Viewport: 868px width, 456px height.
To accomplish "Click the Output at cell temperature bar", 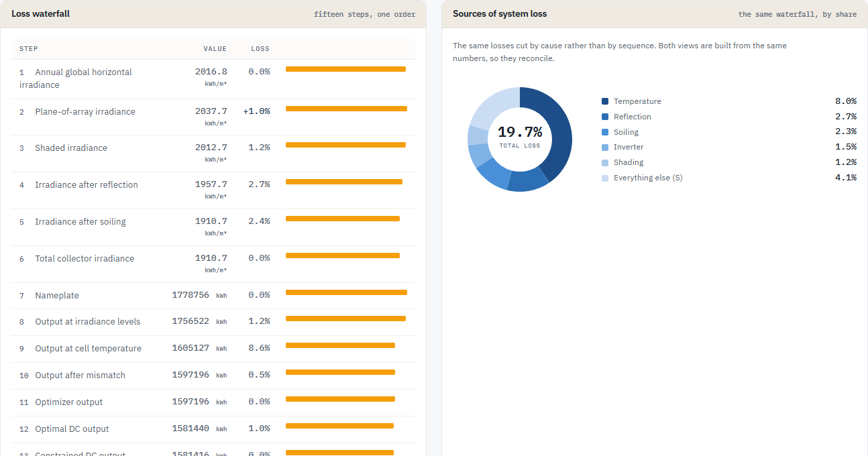I will point(340,345).
